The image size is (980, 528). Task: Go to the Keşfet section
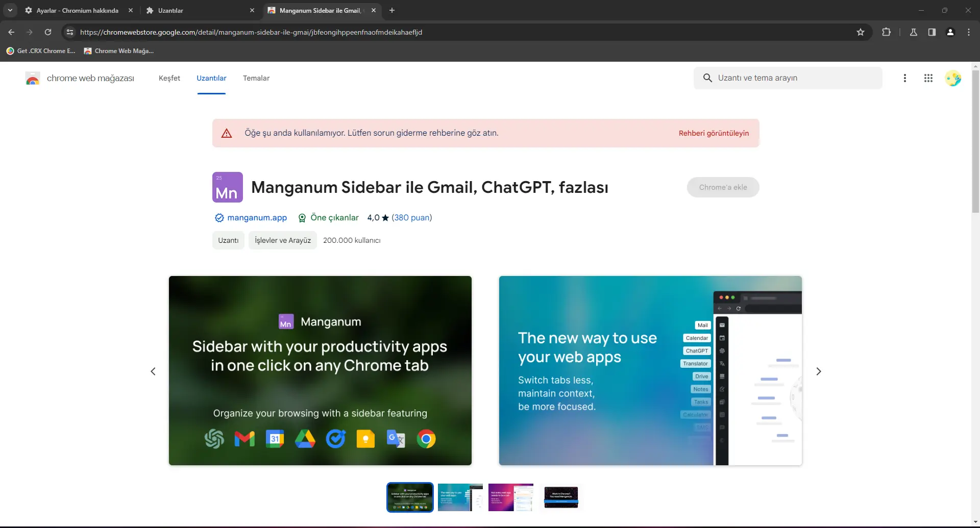pos(169,78)
